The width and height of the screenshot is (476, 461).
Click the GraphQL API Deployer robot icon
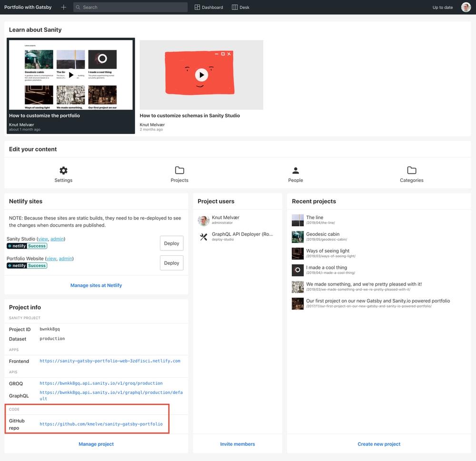pyautogui.click(x=203, y=237)
